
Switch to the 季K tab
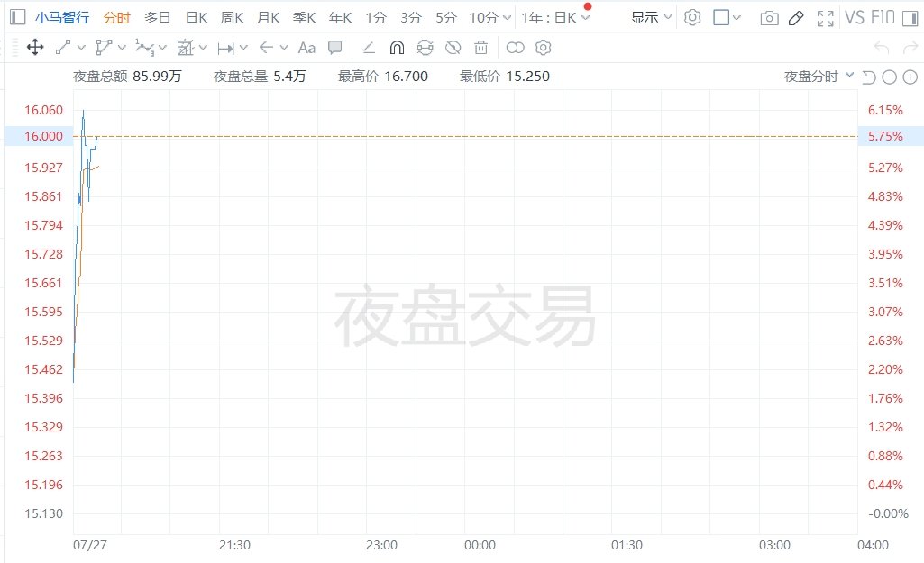coord(304,18)
